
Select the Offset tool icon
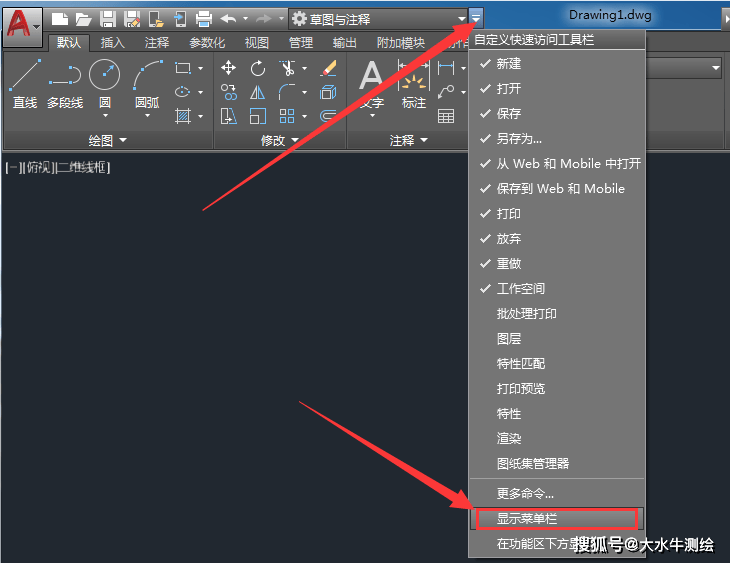point(328,115)
